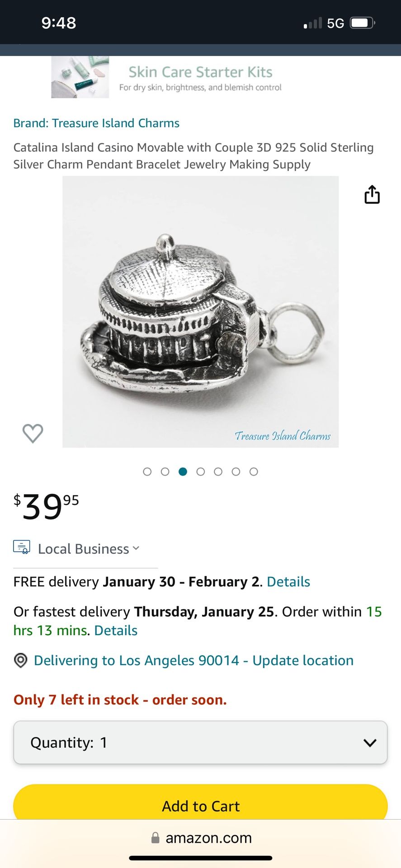
Task: Select the fourth image carousel dot
Action: click(x=200, y=472)
